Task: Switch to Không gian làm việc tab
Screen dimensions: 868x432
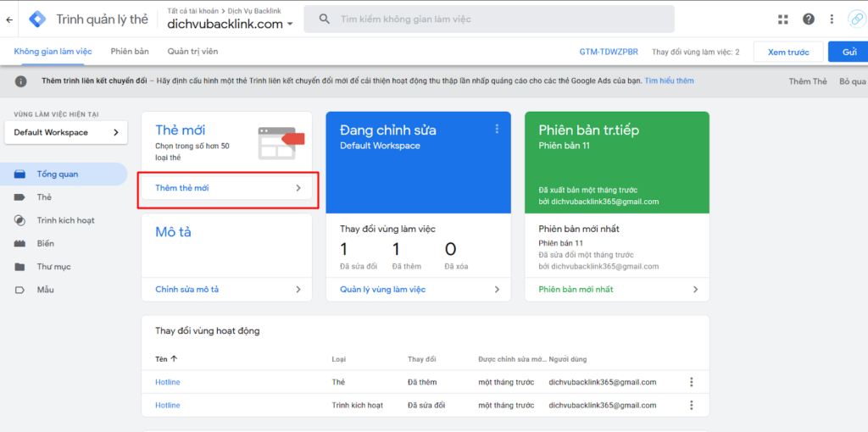Action: (53, 52)
